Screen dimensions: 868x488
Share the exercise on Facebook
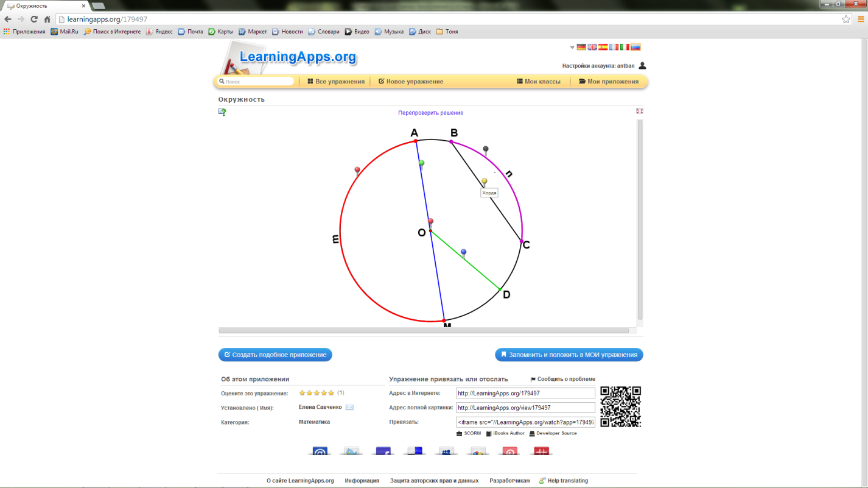click(383, 451)
